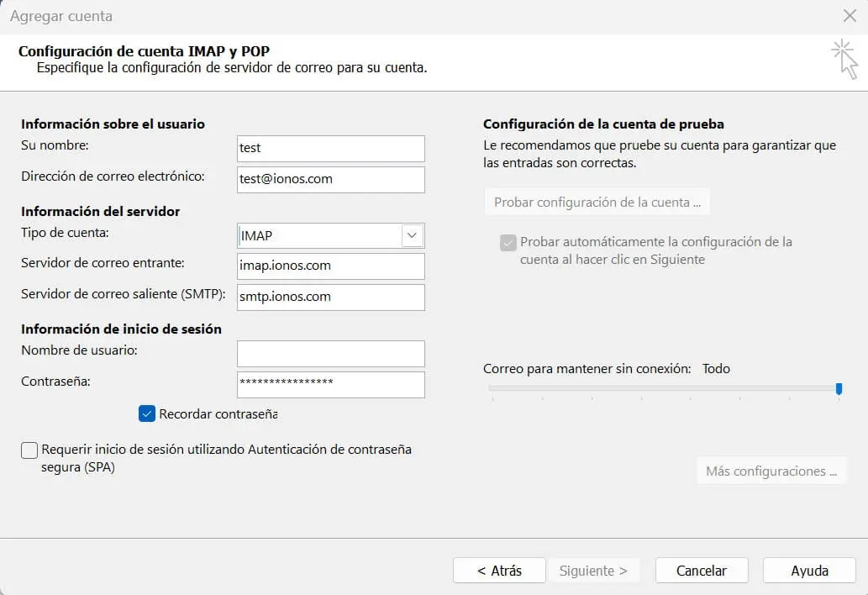Uncheck 'Recordar contraseña'
868x595 pixels.
147,413
